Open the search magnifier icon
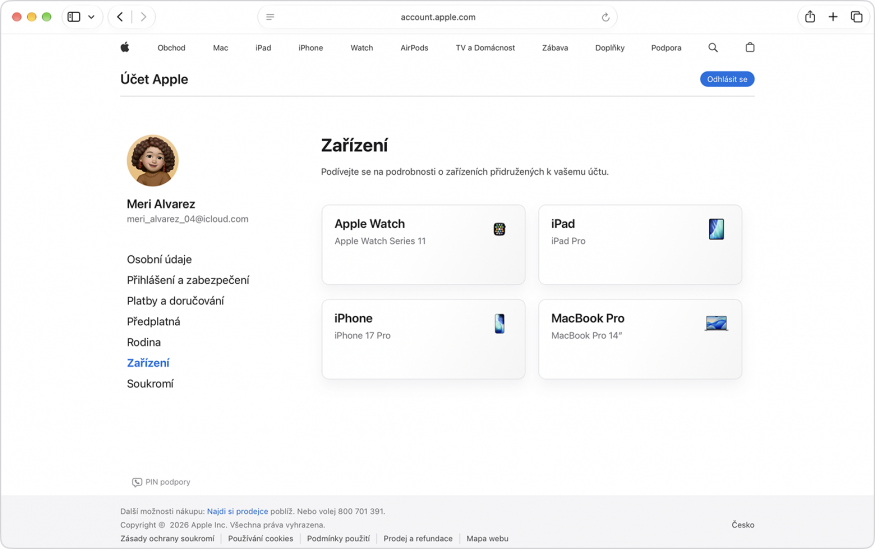875x549 pixels. (713, 47)
